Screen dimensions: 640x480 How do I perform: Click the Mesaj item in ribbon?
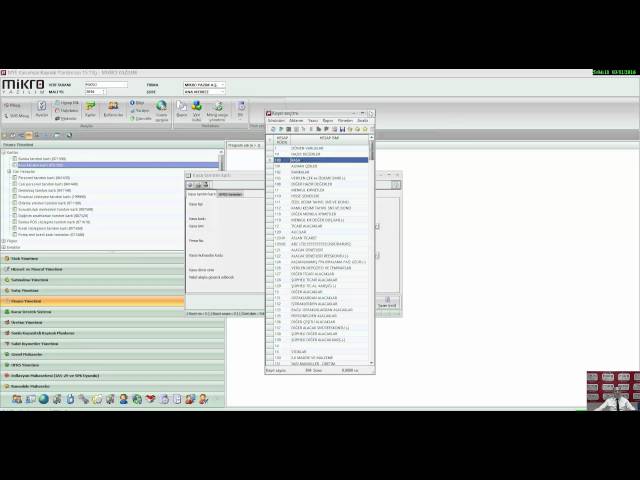[12, 105]
